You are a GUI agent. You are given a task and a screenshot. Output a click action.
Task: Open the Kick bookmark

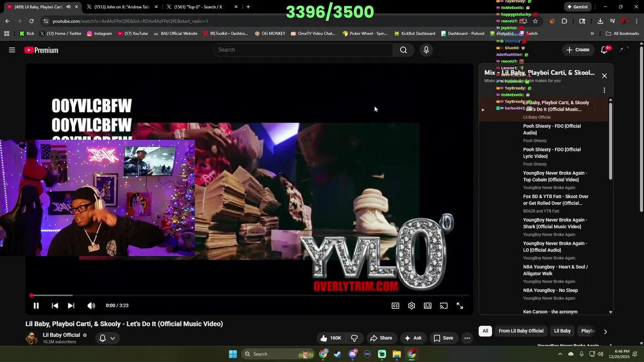27,34
